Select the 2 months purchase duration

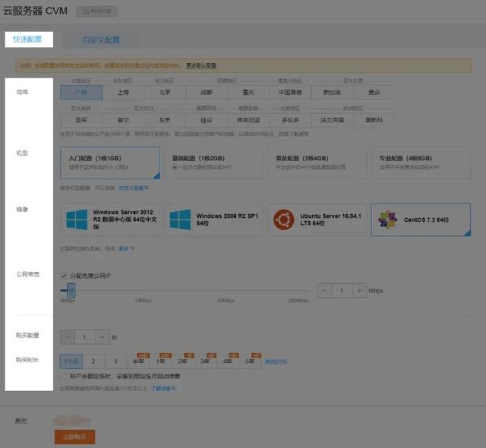pos(93,361)
